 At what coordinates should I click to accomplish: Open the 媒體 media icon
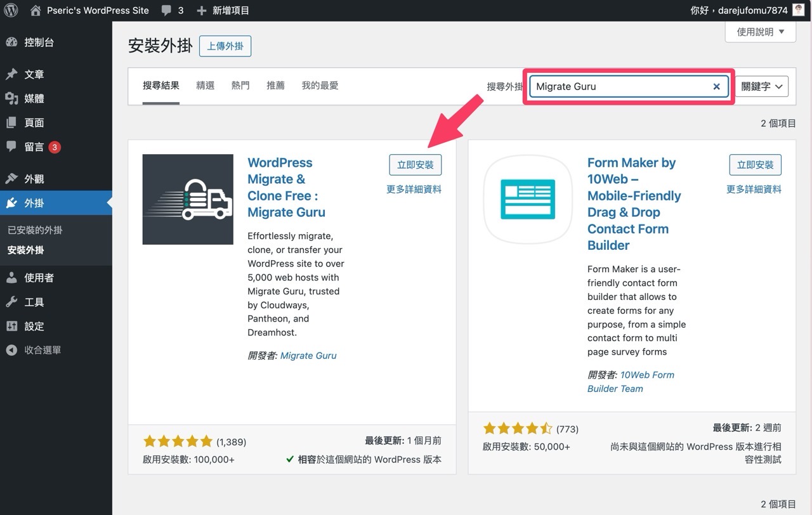point(11,98)
